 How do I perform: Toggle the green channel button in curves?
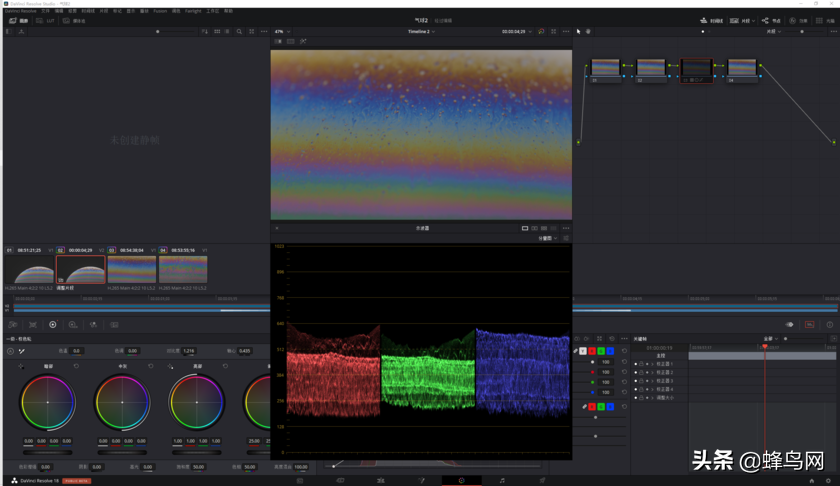click(601, 351)
